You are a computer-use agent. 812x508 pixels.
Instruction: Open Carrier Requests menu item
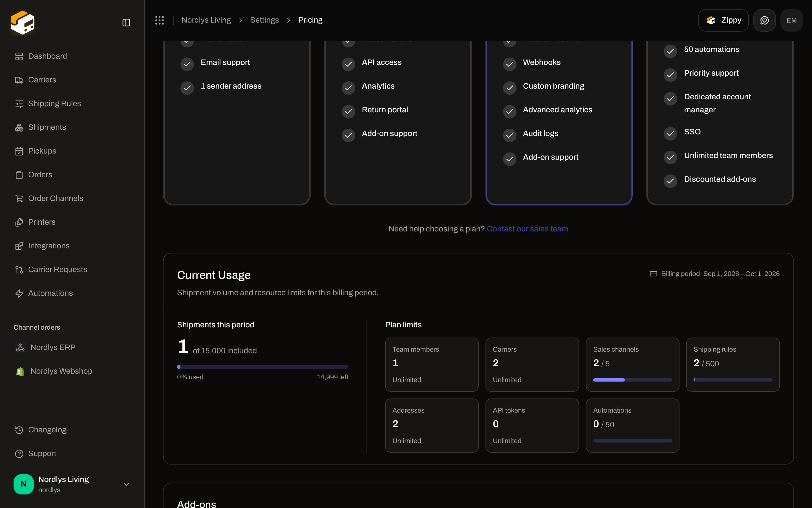coord(72,270)
